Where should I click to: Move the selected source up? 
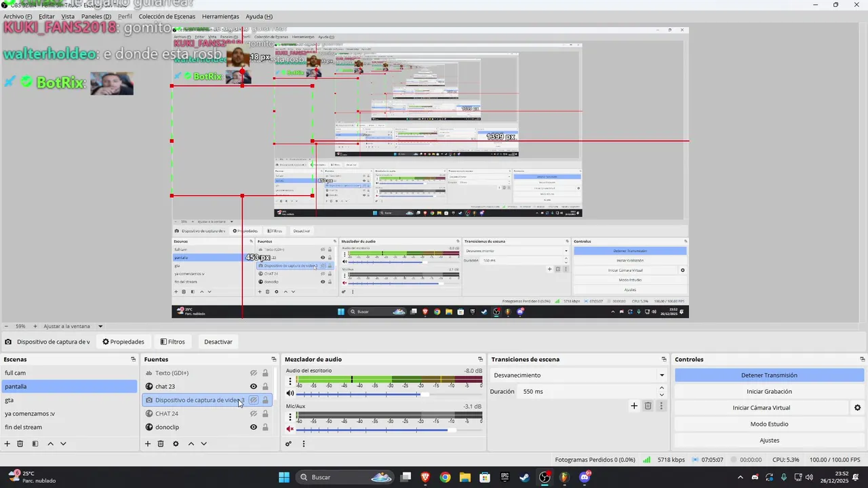[x=191, y=444]
